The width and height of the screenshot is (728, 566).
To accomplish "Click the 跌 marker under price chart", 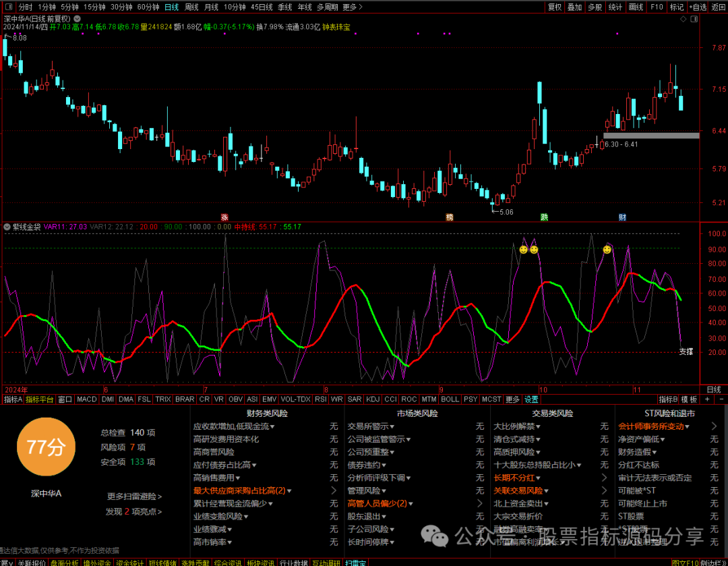I will (544, 217).
